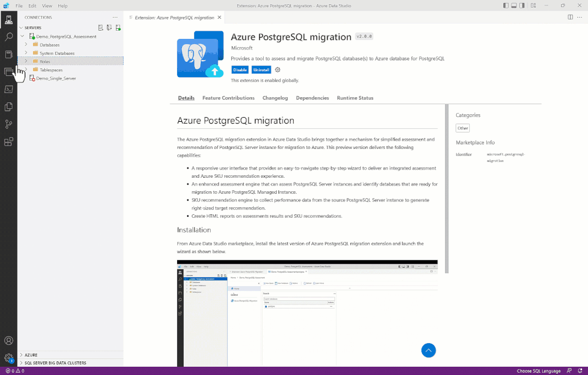Image resolution: width=588 pixels, height=375 pixels.
Task: Click the Installation heading
Action: click(194, 230)
